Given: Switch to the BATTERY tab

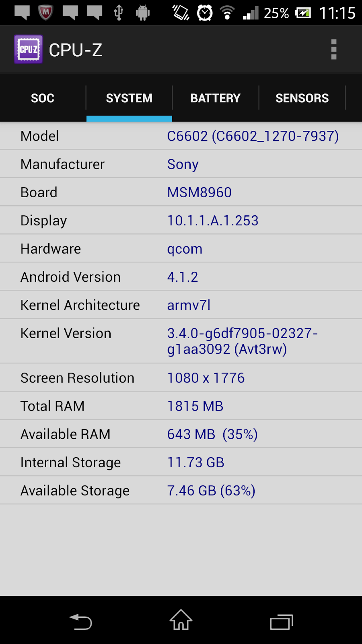Looking at the screenshot, I should pos(215,98).
